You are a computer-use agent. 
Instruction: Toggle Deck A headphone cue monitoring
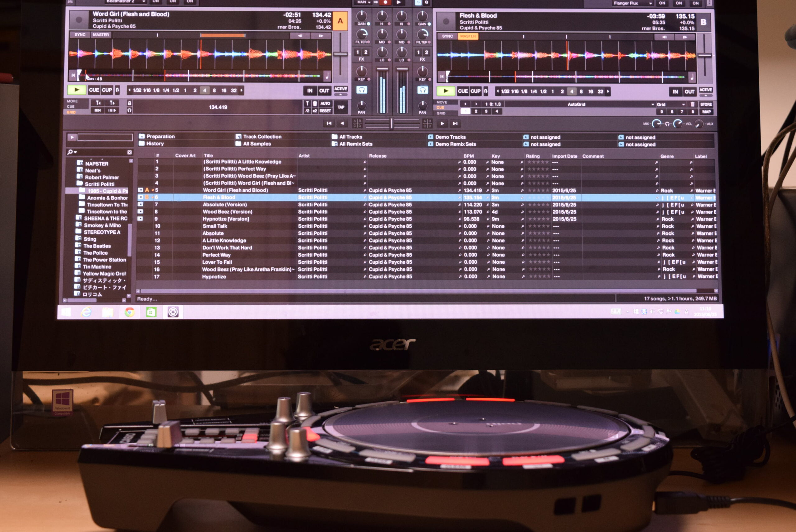click(362, 90)
